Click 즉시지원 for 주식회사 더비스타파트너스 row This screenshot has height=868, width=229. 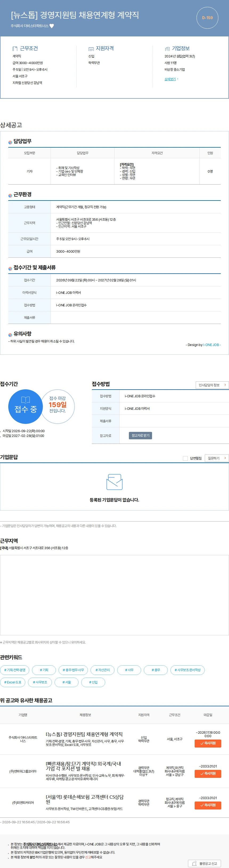click(x=208, y=743)
